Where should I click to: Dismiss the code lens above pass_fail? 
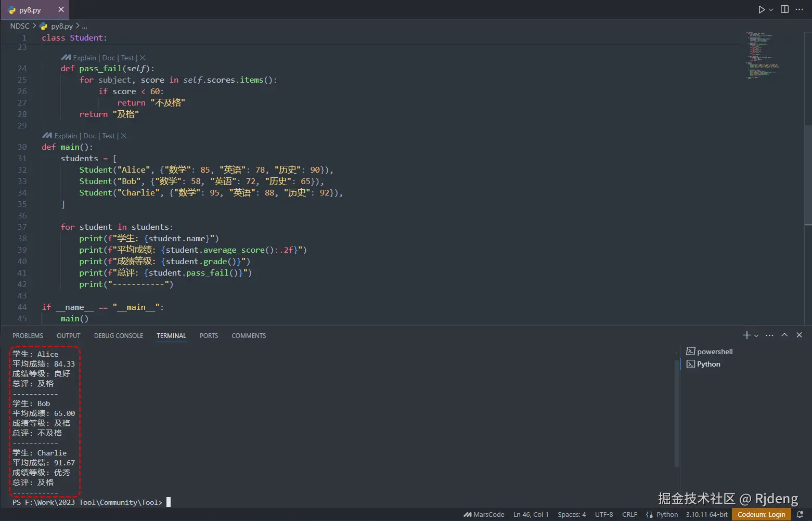143,58
